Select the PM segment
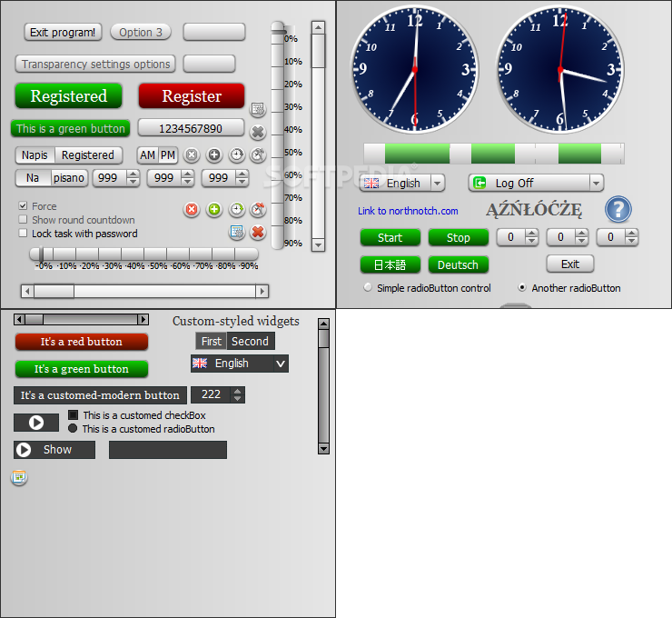Image resolution: width=672 pixels, height=618 pixels. pos(168,154)
